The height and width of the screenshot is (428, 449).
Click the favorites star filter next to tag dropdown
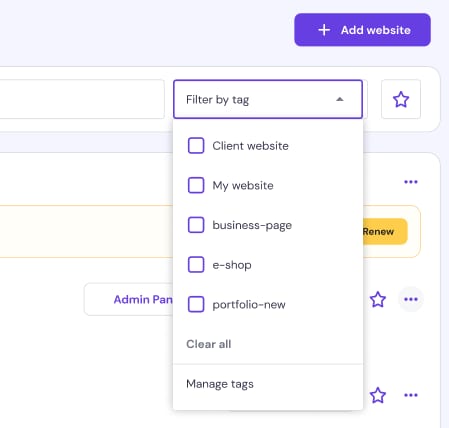pyautogui.click(x=401, y=99)
